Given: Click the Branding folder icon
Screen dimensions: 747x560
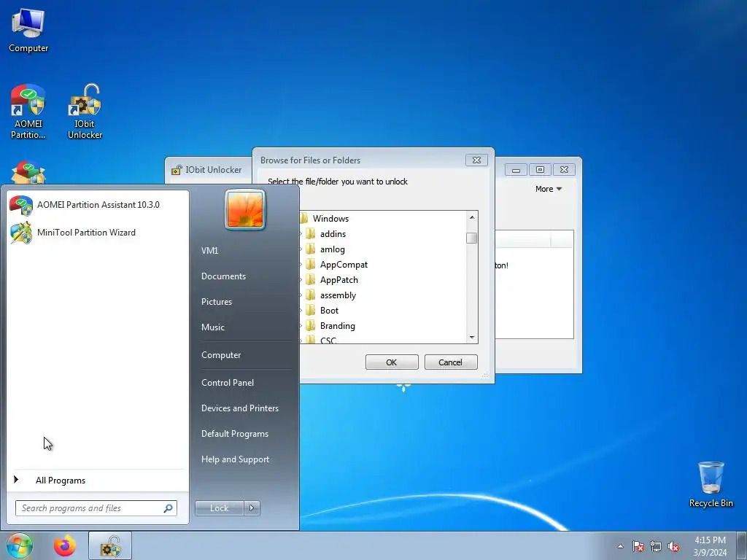Looking at the screenshot, I should tap(311, 325).
